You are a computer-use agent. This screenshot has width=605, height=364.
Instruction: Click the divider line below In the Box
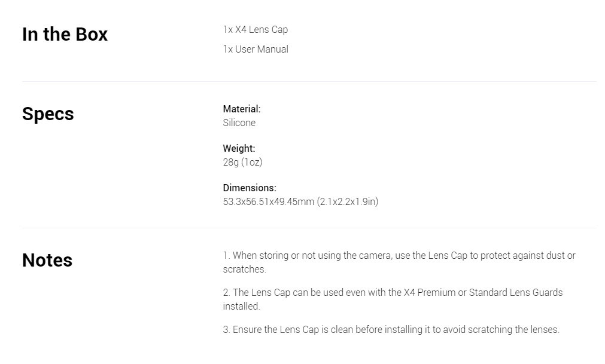pyautogui.click(x=309, y=81)
